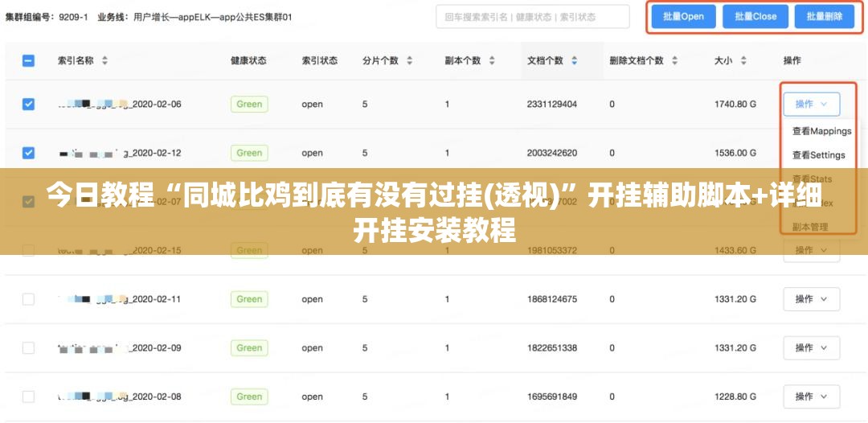Select index name ending _2020-02-12

click(x=120, y=153)
